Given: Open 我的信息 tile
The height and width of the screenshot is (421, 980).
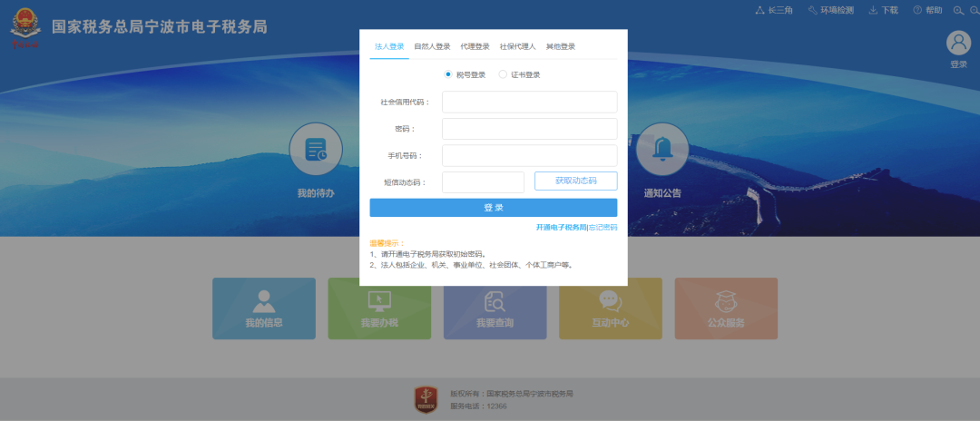Looking at the screenshot, I should (x=264, y=308).
